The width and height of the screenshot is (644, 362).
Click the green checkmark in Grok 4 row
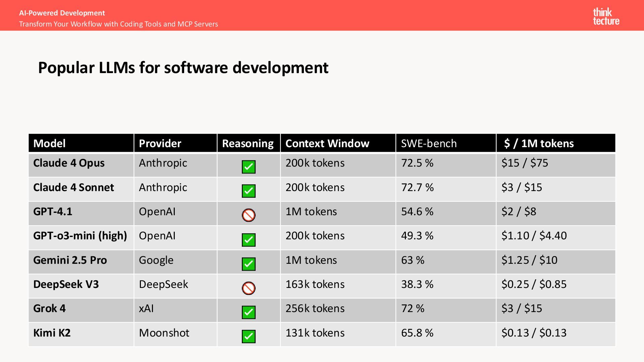click(249, 312)
